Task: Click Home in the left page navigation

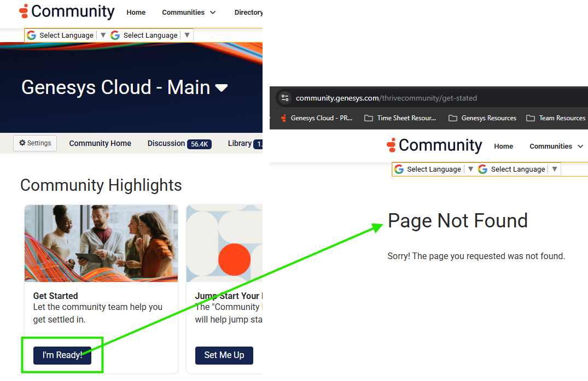Action: pyautogui.click(x=136, y=13)
